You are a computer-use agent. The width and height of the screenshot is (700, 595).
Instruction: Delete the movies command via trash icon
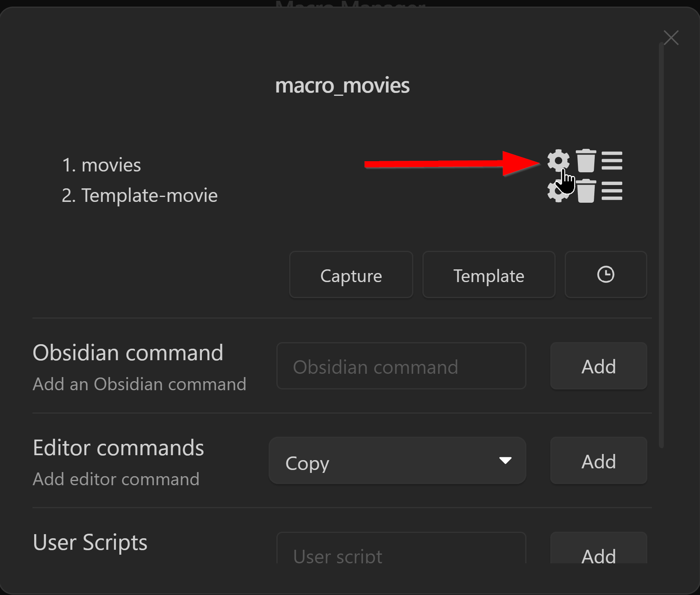[x=586, y=161]
